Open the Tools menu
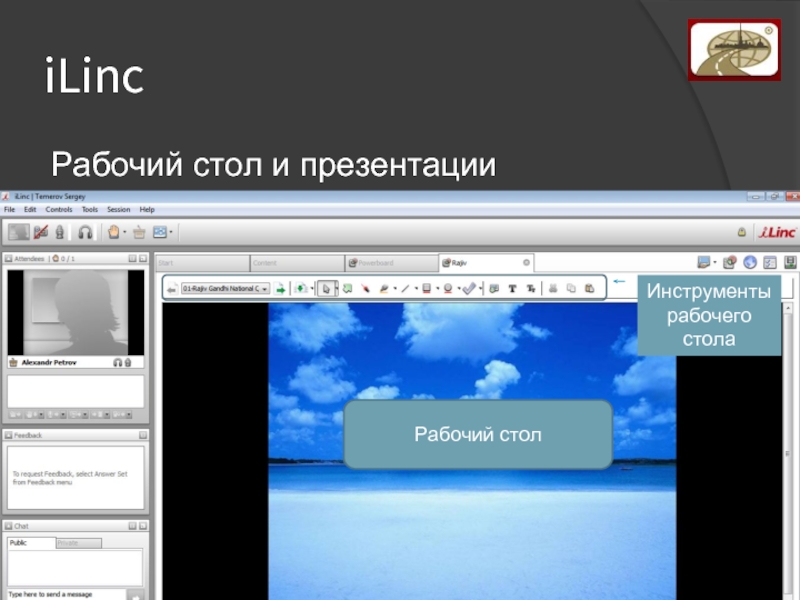This screenshot has width=800, height=600. coord(89,210)
